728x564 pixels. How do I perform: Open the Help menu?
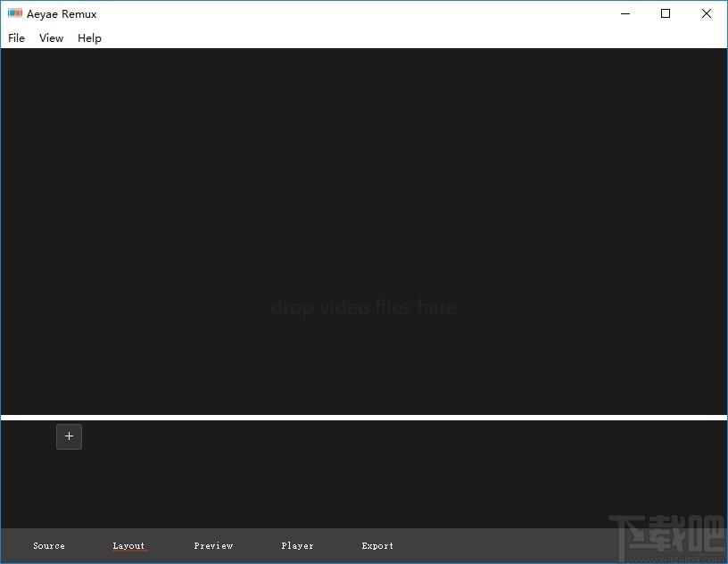89,38
